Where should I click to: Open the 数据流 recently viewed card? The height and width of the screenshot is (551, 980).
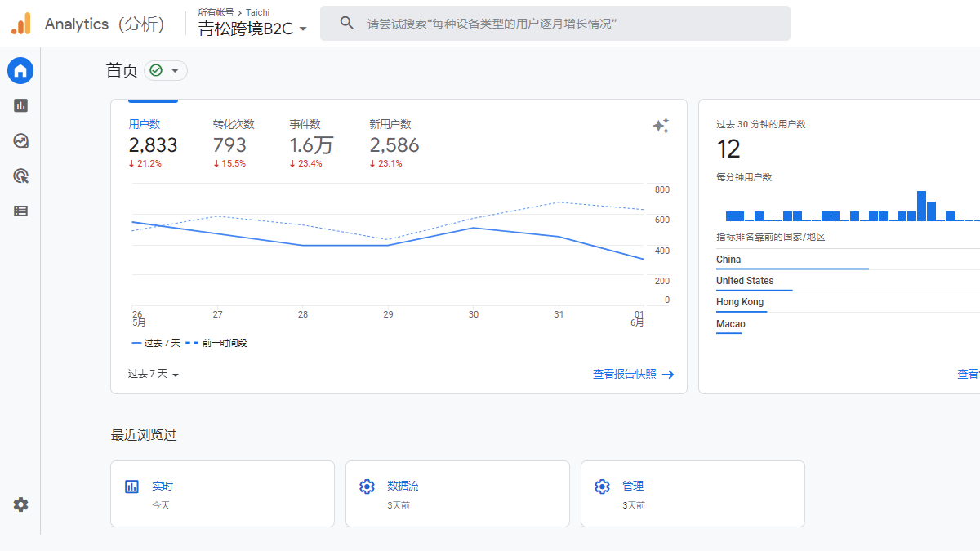pos(457,494)
